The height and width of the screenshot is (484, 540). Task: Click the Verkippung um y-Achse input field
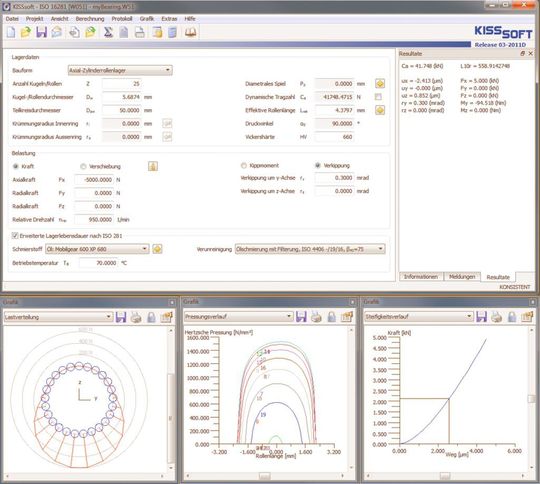(x=334, y=178)
